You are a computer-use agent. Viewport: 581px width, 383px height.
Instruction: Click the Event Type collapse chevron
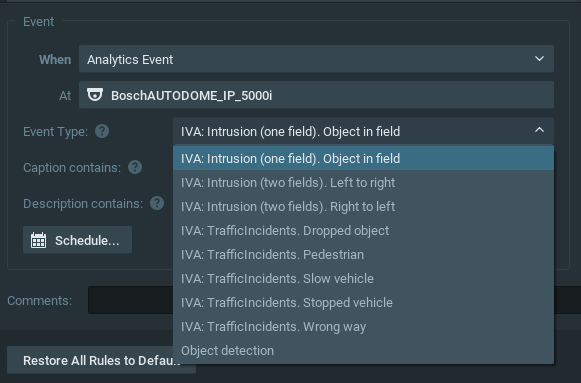(540, 130)
